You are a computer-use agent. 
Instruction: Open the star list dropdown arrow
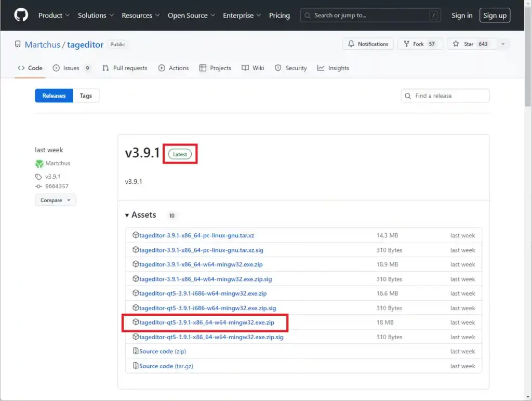502,44
